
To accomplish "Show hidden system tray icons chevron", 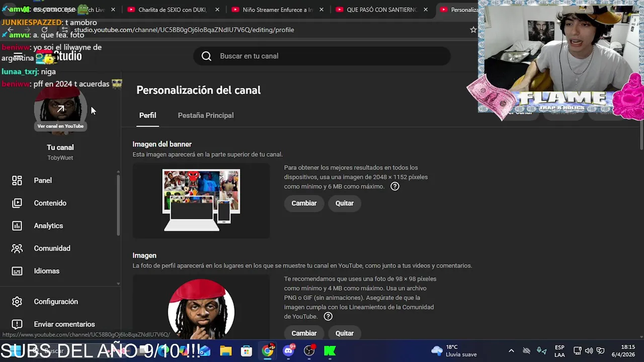I will pos(511,350).
